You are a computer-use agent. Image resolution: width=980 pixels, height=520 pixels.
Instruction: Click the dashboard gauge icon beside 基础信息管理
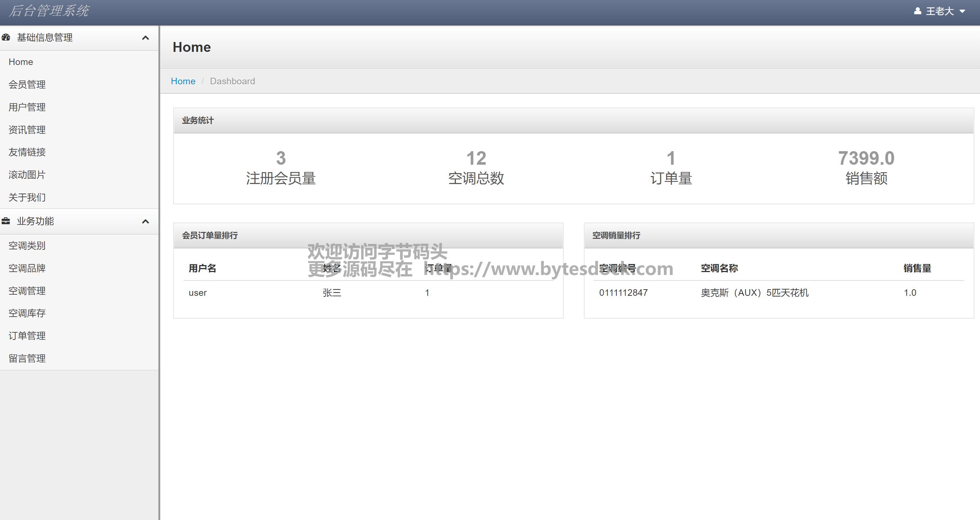point(6,37)
